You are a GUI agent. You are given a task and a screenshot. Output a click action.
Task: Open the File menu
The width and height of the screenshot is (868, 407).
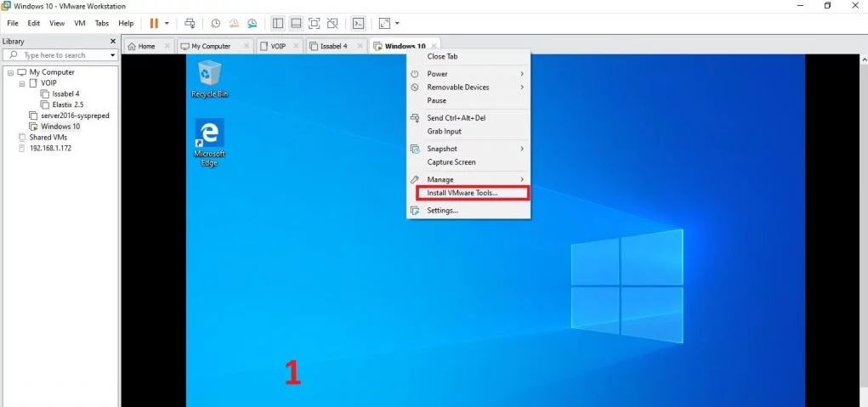(12, 23)
